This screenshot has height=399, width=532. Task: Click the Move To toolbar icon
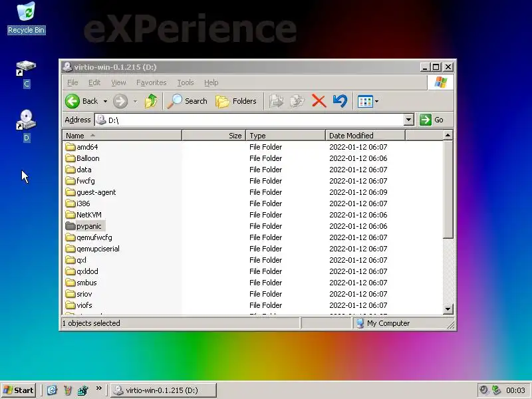coord(276,101)
